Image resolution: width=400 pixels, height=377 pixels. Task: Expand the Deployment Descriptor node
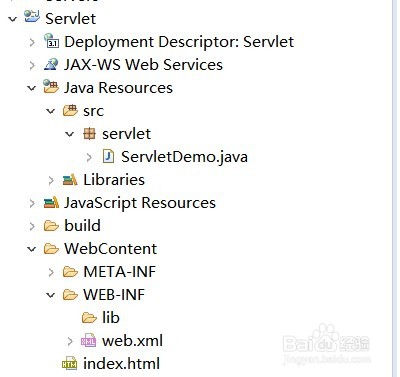point(32,42)
